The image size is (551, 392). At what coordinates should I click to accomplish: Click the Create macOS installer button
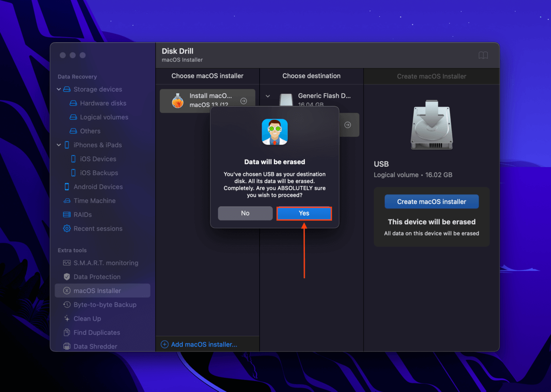tap(431, 202)
